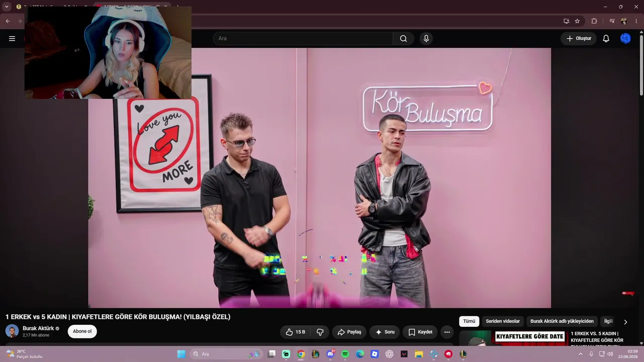
Task: Open Task View on the taskbar
Action: [x=272, y=354]
